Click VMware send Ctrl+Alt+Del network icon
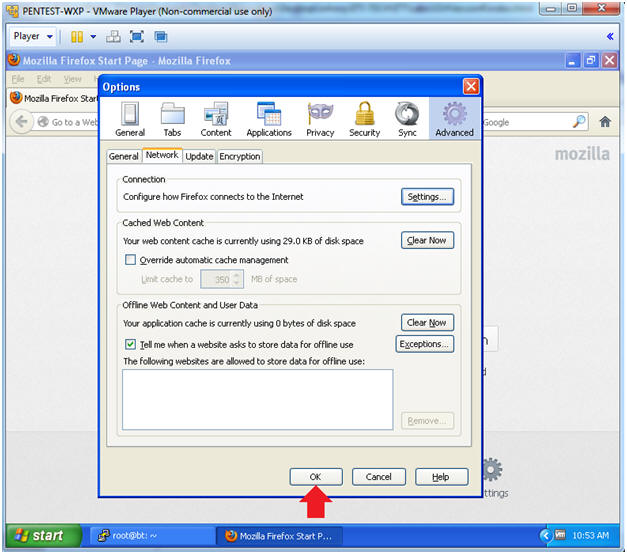The image size is (627, 554). pos(114,37)
